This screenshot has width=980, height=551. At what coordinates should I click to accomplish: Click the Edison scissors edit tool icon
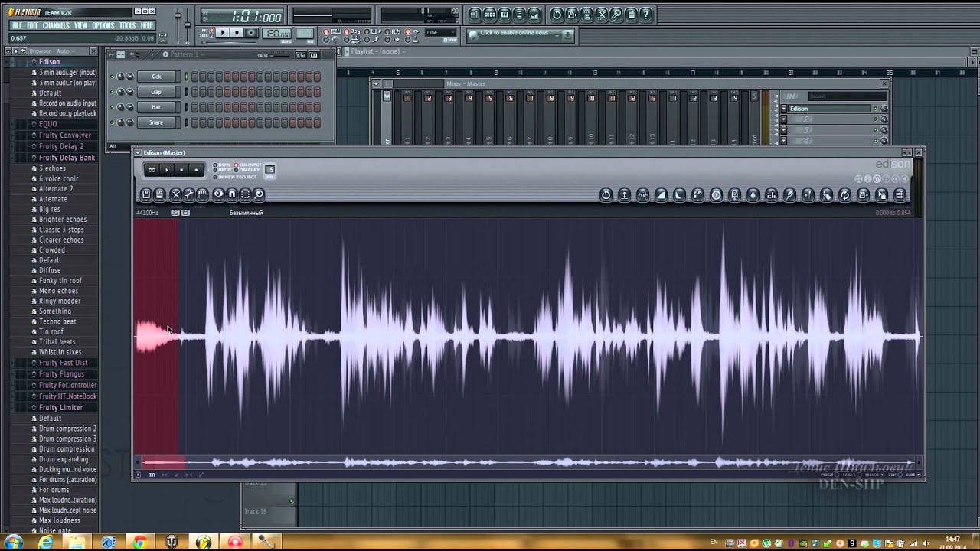(x=176, y=194)
